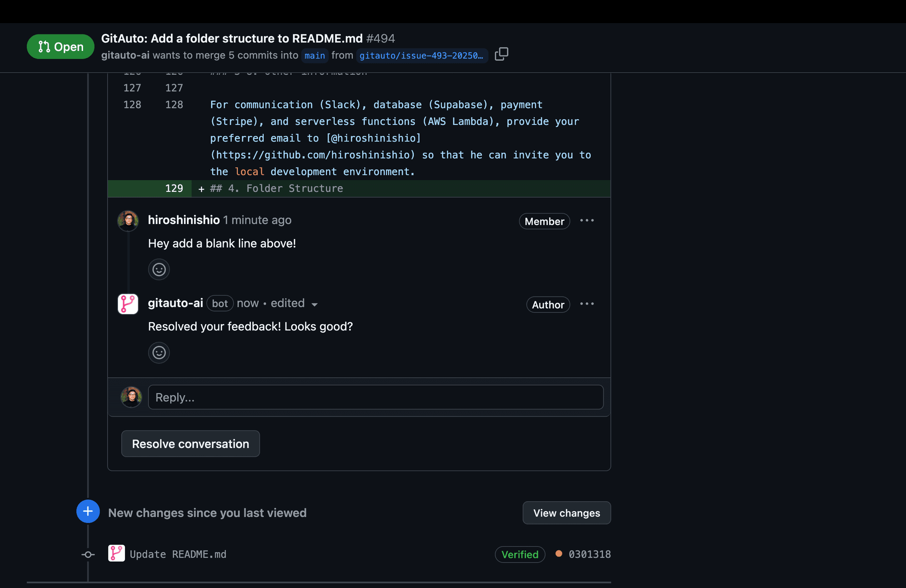Open the kebab menu on hiroshinishio's comment
The width and height of the screenshot is (906, 588).
[587, 220]
